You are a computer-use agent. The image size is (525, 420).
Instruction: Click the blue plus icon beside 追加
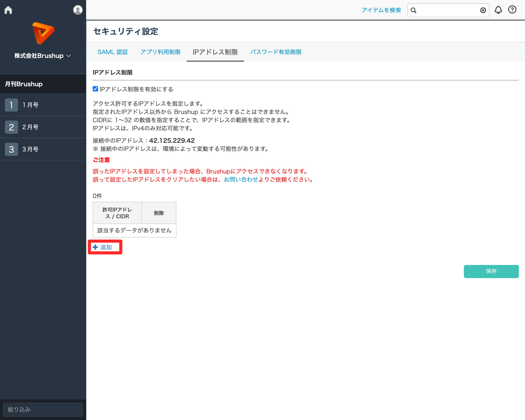pos(95,247)
